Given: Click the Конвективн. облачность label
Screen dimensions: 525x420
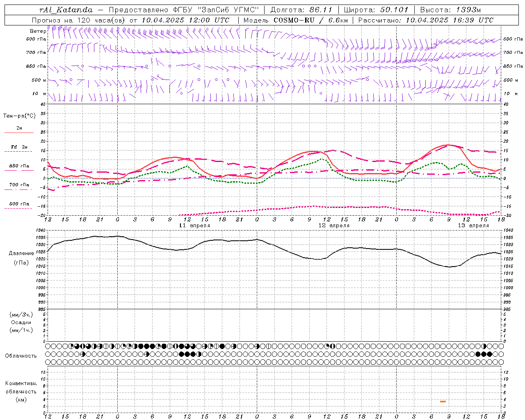Looking at the screenshot, I should coord(21,388).
